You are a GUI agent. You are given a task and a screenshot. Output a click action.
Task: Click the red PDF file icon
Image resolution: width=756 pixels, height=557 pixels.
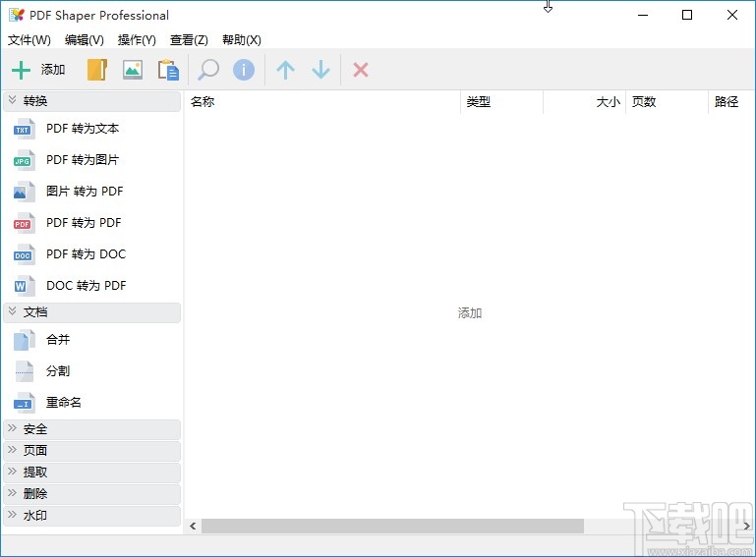(25, 223)
